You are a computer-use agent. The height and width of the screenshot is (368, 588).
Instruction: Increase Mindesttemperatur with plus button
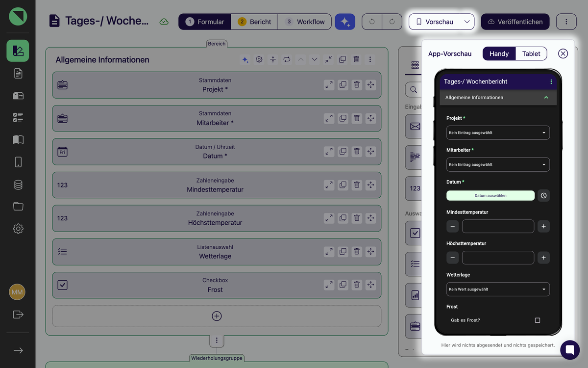543,226
